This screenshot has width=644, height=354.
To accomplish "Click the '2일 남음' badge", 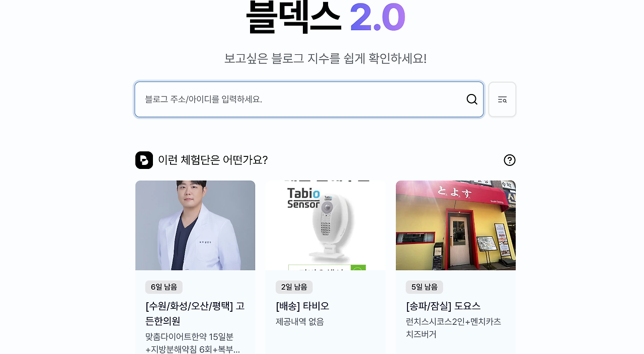I will tap(294, 287).
